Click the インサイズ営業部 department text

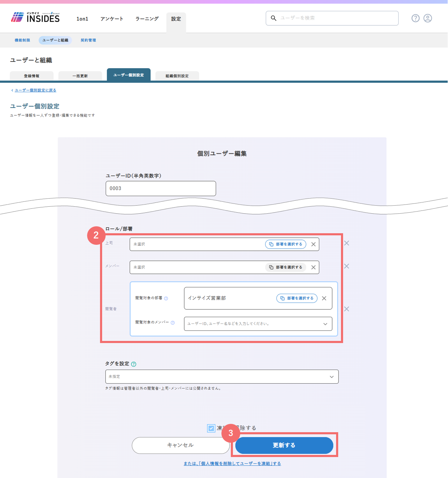click(207, 298)
